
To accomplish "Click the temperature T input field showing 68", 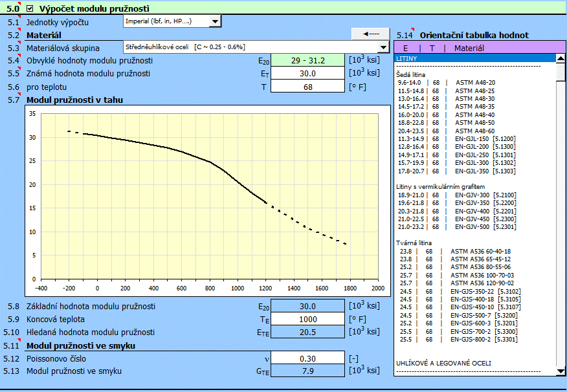I will tap(307, 87).
